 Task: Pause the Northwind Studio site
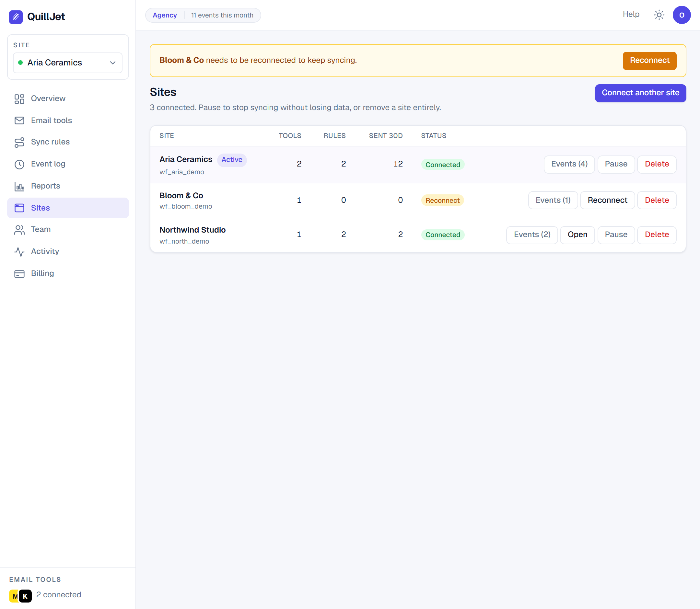[616, 235]
